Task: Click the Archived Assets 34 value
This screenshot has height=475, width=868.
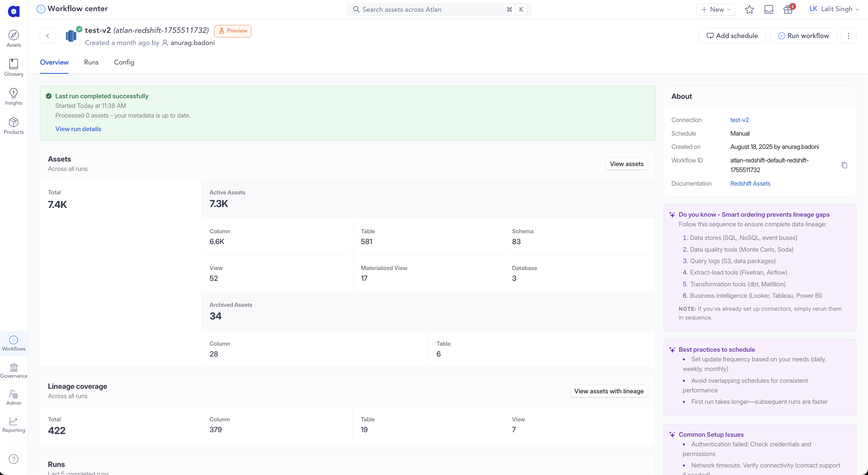Action: (215, 316)
